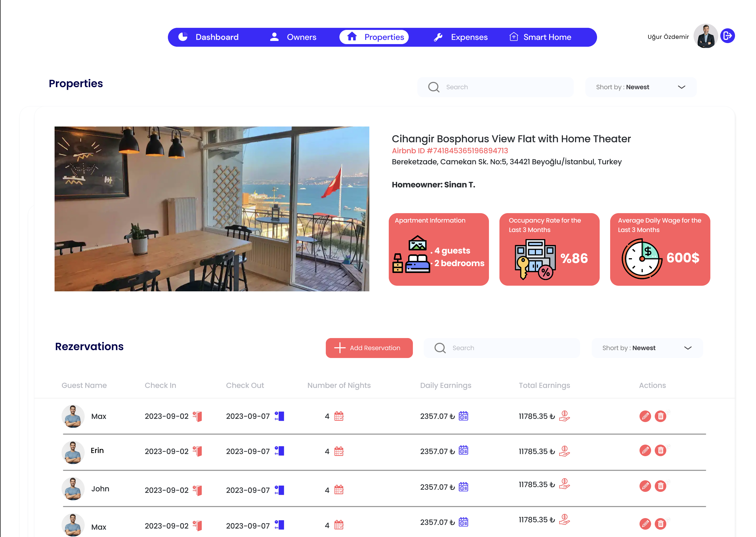Expand the Rezervations Short by Newest dropdown
Viewport: 756px width, 537px height.
[x=647, y=348]
